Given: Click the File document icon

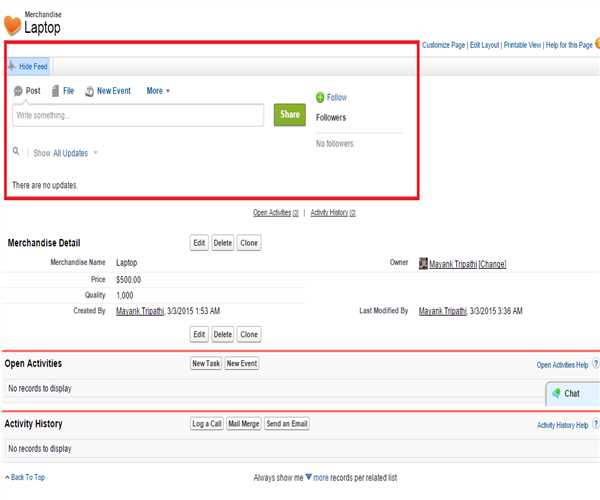Looking at the screenshot, I should point(55,91).
